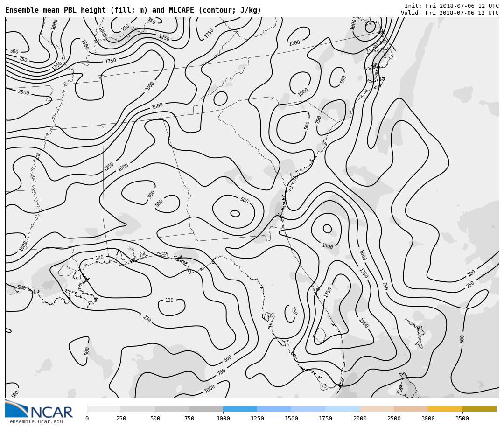Pick the palest blue 1750–2000 colorbar segment
The width and height of the screenshot is (504, 427).
(x=343, y=409)
